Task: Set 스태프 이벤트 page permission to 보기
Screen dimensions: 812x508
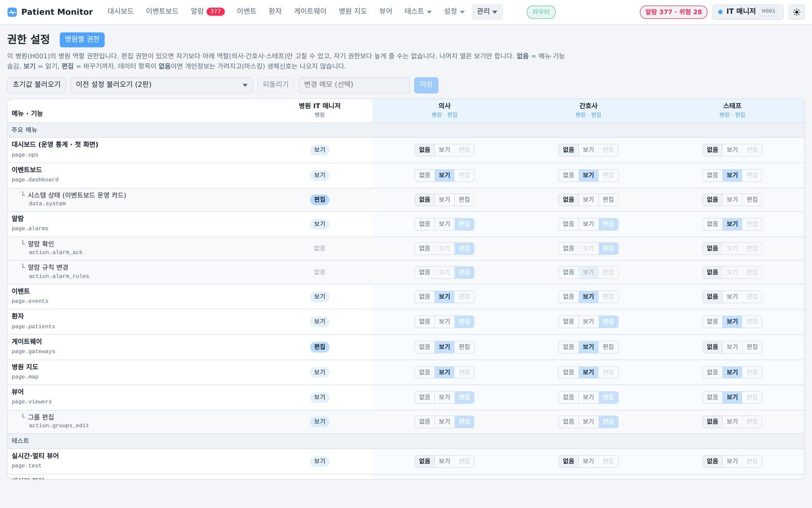Action: point(732,297)
